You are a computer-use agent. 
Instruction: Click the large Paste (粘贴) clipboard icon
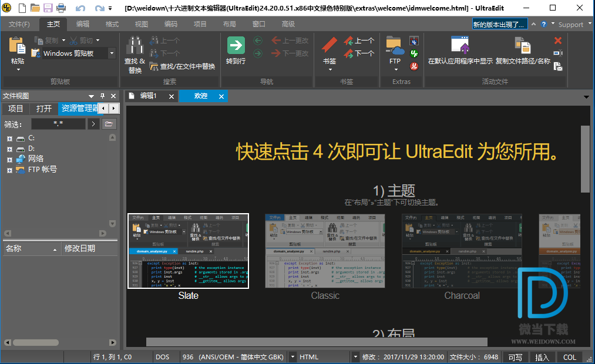[17, 45]
